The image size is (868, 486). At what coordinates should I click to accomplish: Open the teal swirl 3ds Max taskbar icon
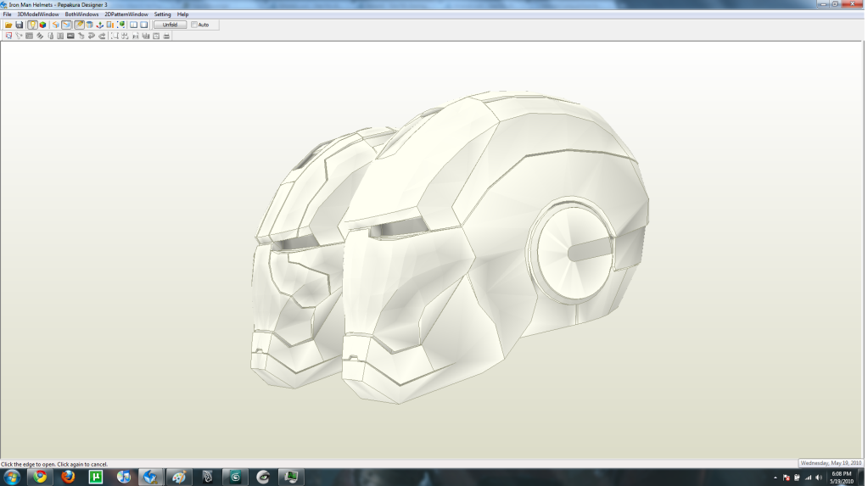tap(235, 477)
